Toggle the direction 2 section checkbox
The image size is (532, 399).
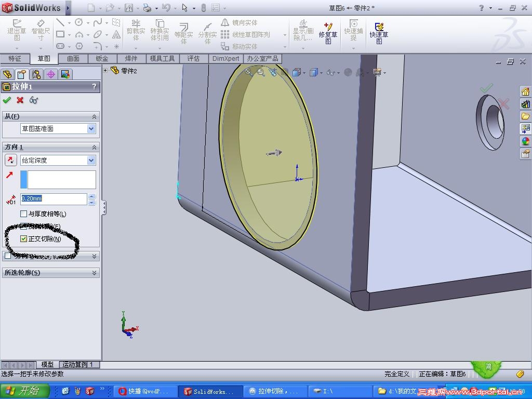tap(8, 256)
